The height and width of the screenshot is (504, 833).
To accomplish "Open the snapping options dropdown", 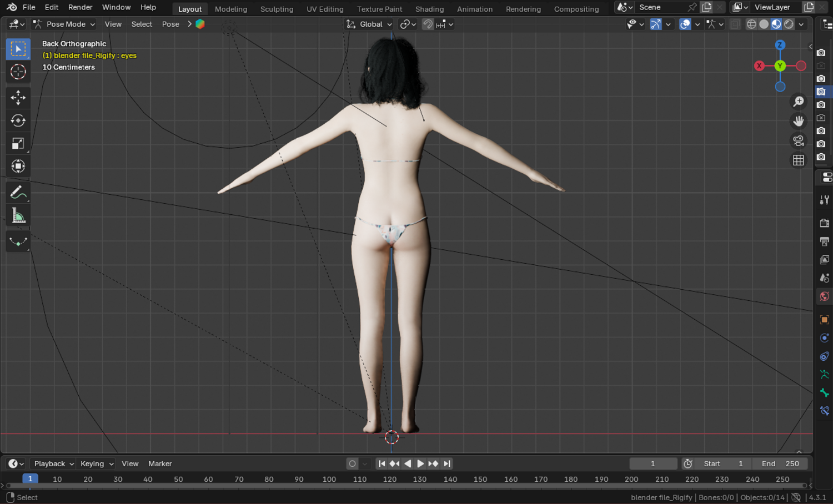I will (x=445, y=24).
